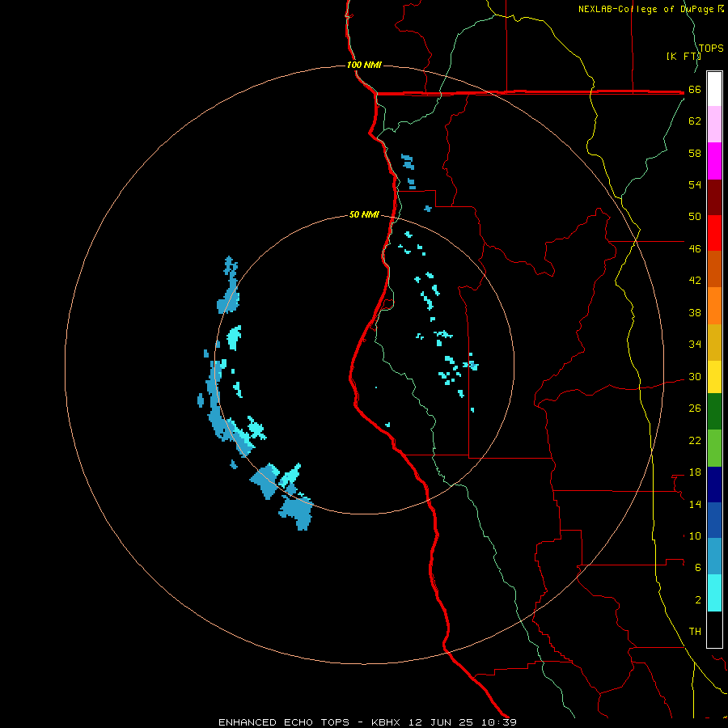Click the legend value 10
728x728 pixels.
point(695,535)
